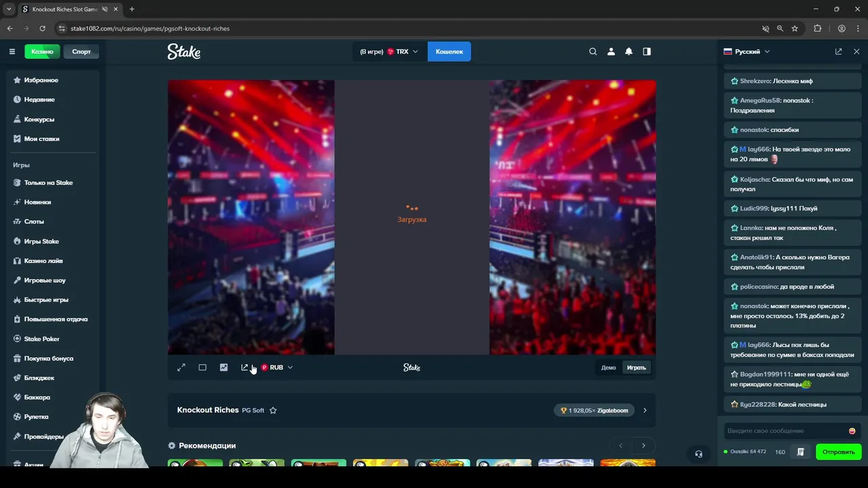The image size is (868, 488).
Task: Open RUB game currency dropdown
Action: pyautogui.click(x=277, y=367)
